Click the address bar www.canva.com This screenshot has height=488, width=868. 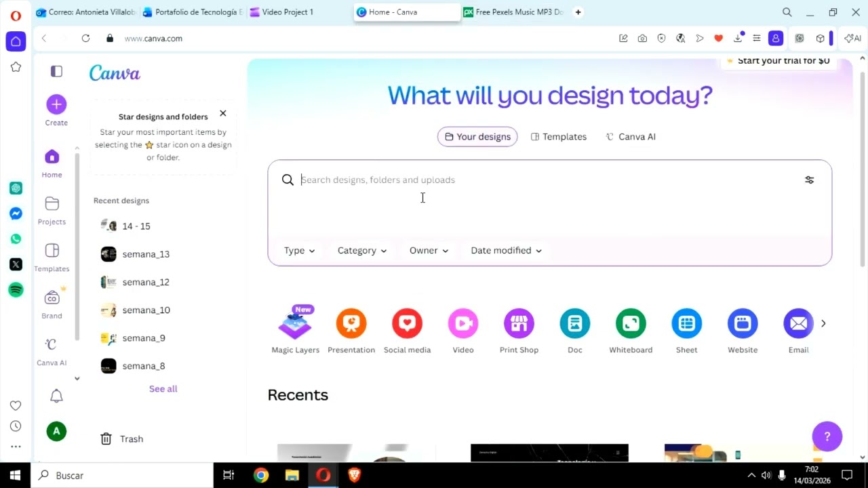point(153,39)
